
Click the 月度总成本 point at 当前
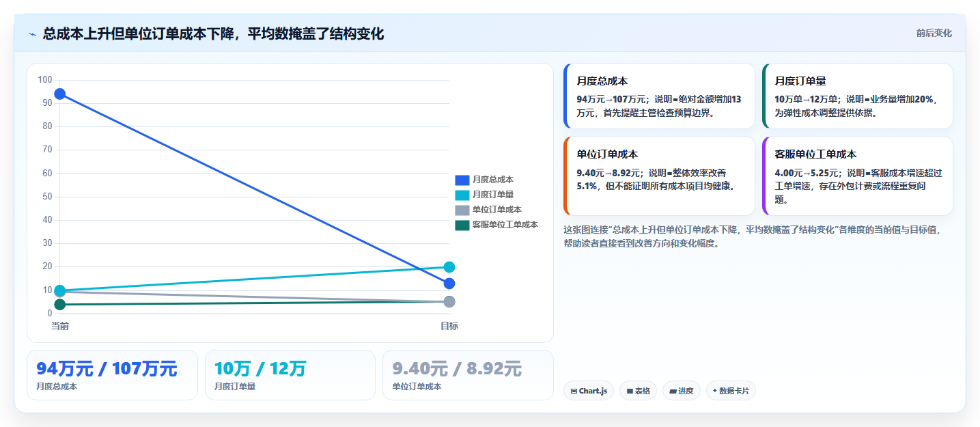pos(60,94)
